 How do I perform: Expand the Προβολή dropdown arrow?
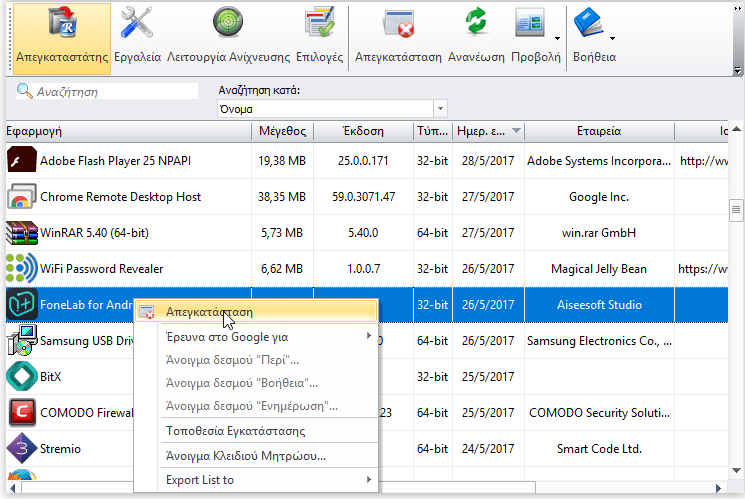[x=557, y=38]
